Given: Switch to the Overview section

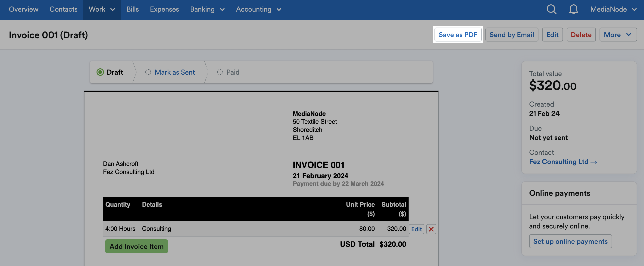Looking at the screenshot, I should click(x=24, y=9).
